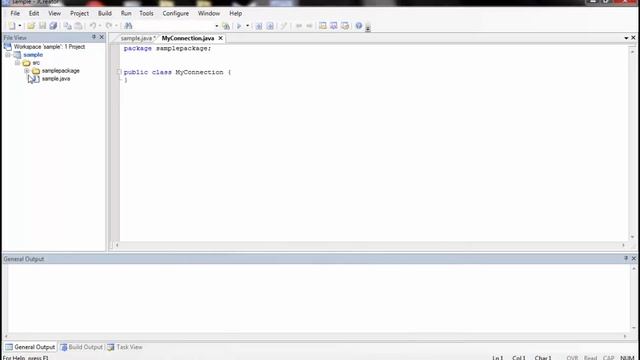Click the Save All toolbar icon
The width and height of the screenshot is (640, 360).
point(53,26)
